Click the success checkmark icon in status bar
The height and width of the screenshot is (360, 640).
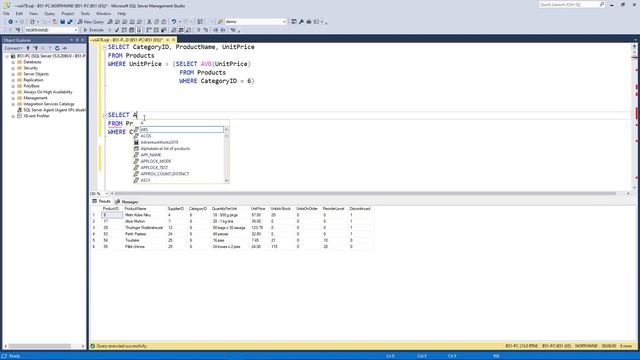[x=93, y=346]
